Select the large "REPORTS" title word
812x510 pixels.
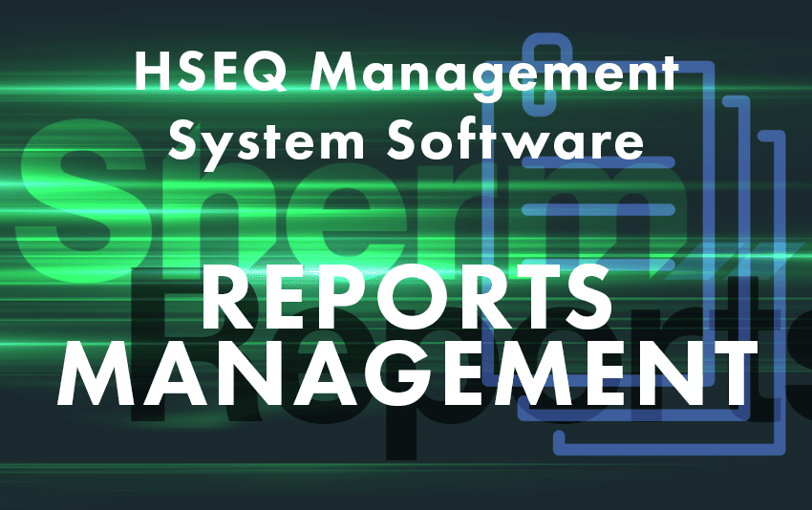click(x=407, y=297)
